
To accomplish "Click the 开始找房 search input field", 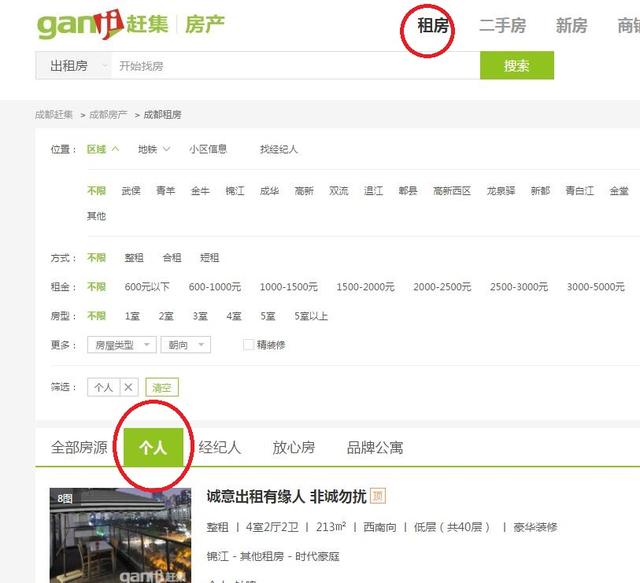I will 290,66.
